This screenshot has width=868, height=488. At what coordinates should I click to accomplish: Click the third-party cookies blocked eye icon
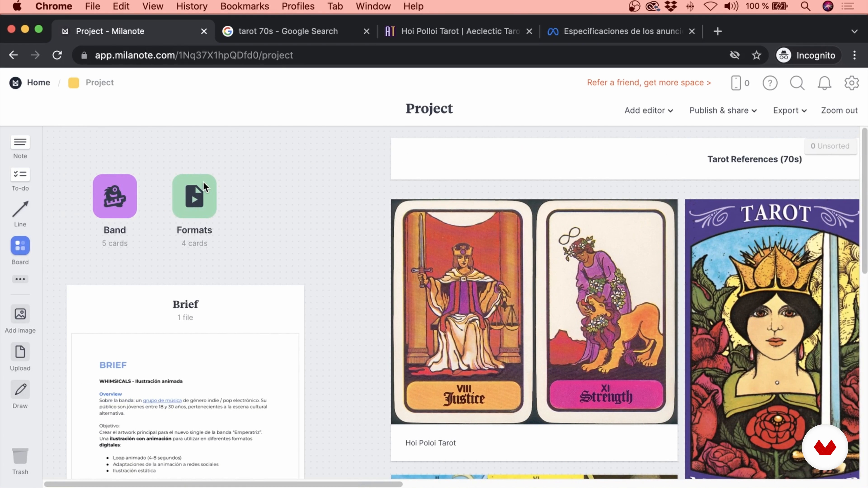click(x=735, y=55)
